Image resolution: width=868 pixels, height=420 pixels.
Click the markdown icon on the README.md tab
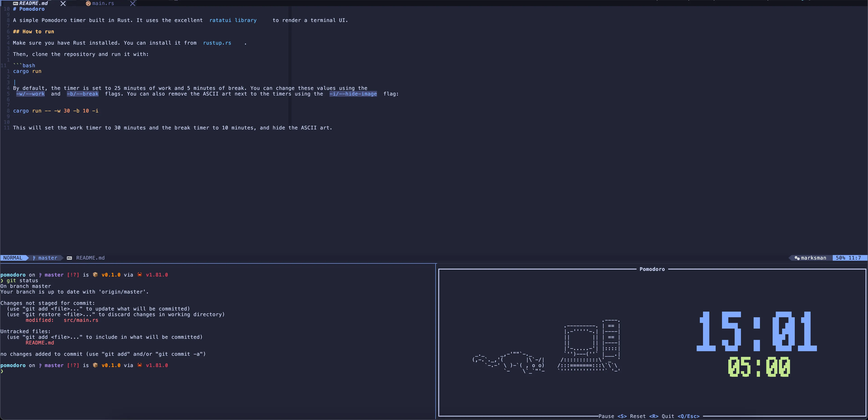(16, 3)
